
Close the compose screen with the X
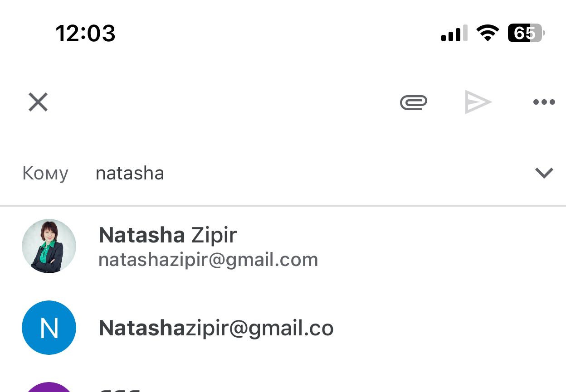38,102
